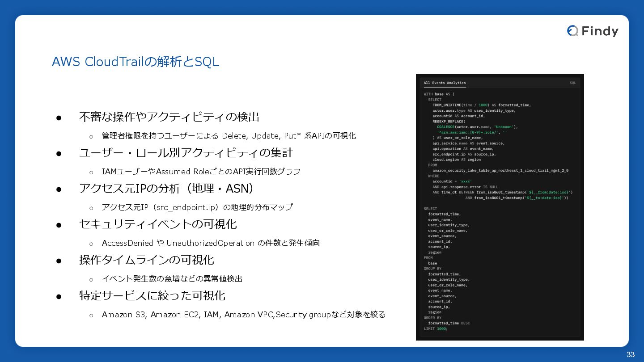Viewport: 644px width, 362px height.
Task: Click 'src_endpoint.ip AS source_ip' code line
Action: (464, 154)
